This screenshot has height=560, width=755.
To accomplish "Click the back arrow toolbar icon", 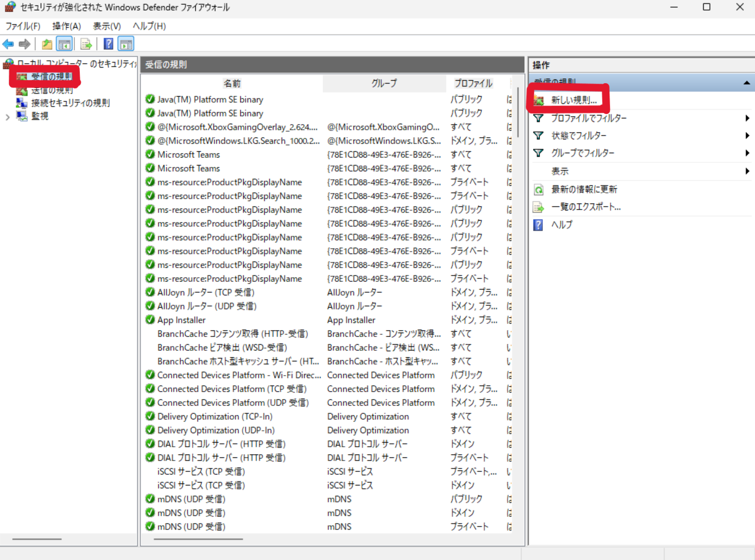I will (8, 44).
